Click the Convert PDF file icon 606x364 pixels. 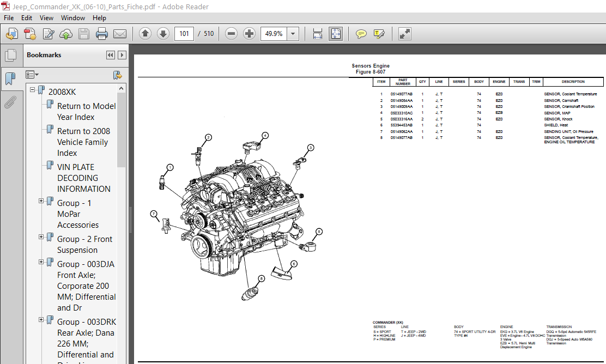point(30,34)
